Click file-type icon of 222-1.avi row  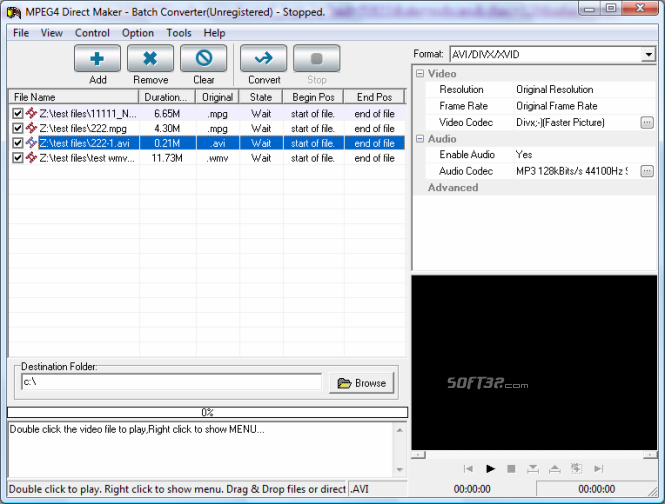[31, 143]
